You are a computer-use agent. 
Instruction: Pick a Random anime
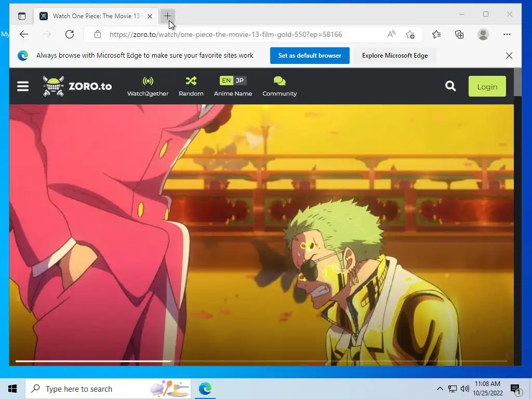pyautogui.click(x=191, y=87)
